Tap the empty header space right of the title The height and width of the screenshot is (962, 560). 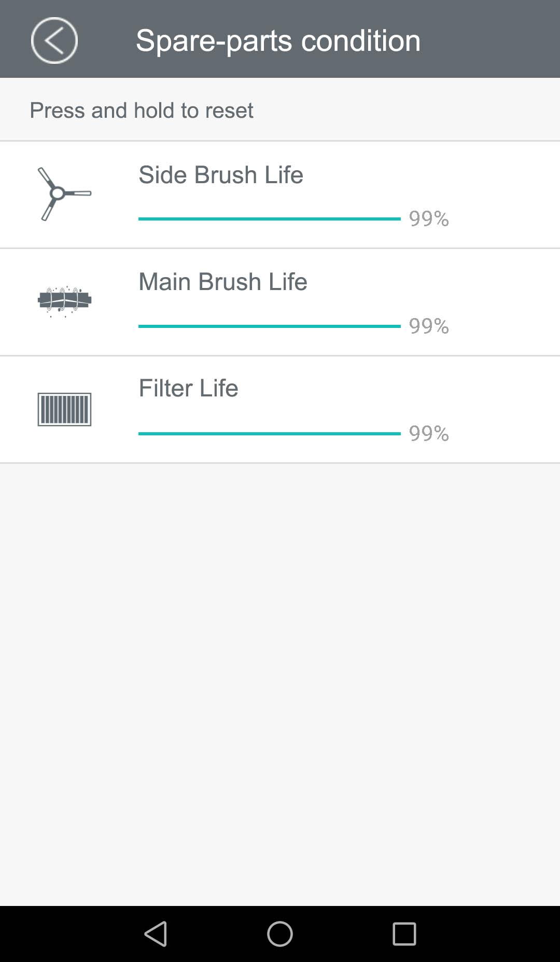493,40
